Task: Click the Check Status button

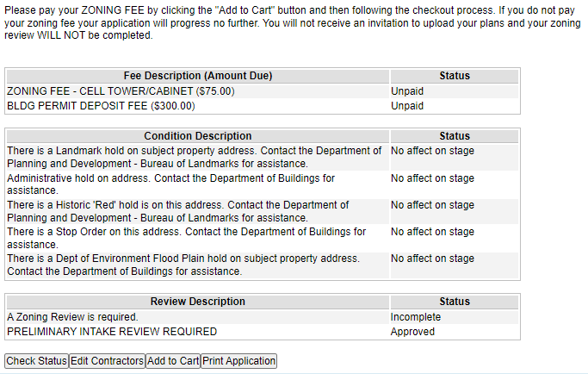Action: click(37, 361)
